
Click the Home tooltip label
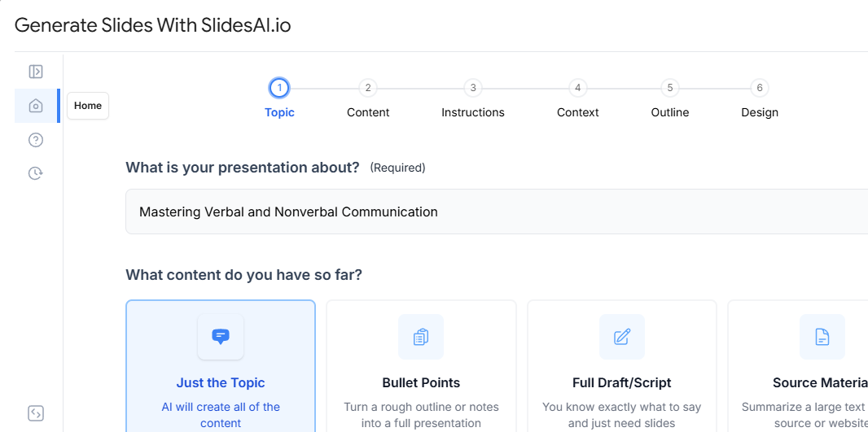tap(88, 106)
